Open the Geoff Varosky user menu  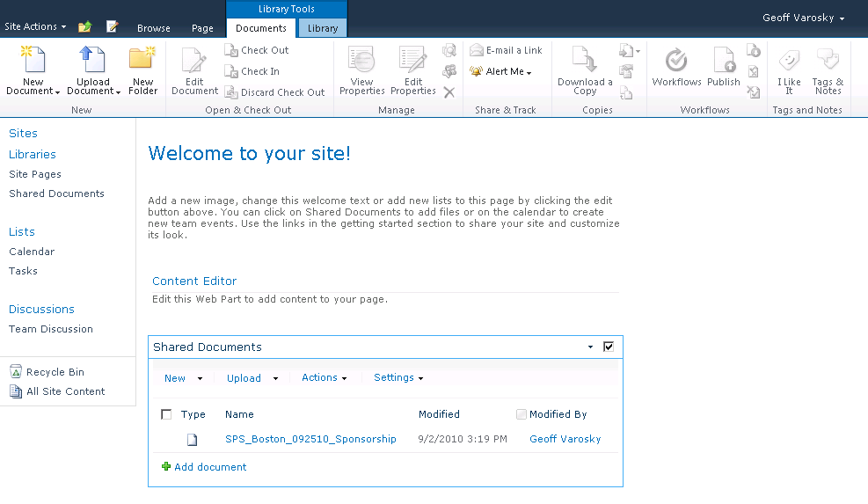803,18
